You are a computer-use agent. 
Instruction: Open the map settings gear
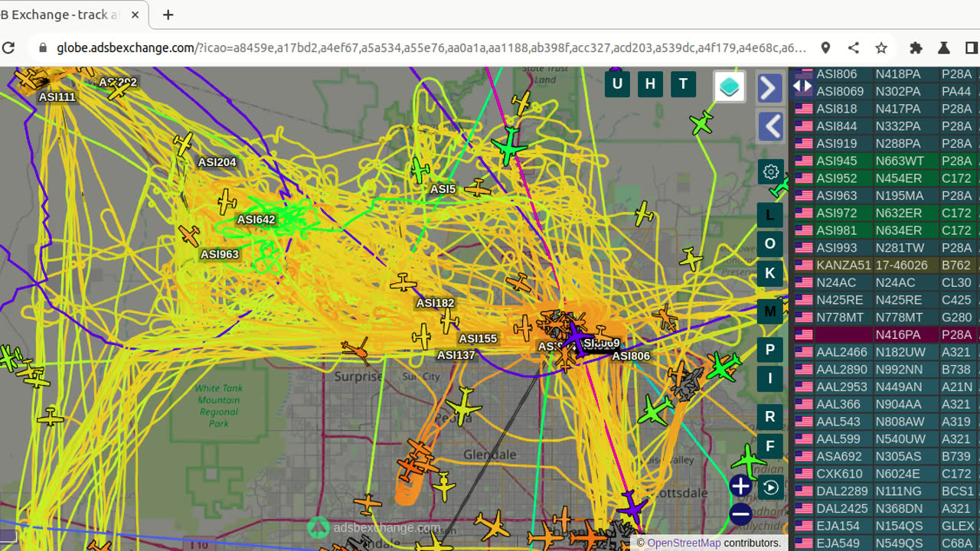(x=771, y=172)
